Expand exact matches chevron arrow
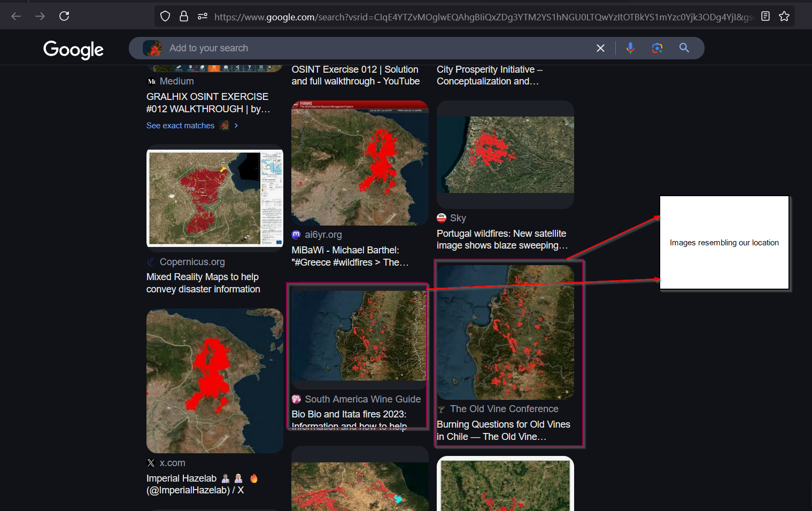Image resolution: width=812 pixels, height=511 pixels. point(236,126)
